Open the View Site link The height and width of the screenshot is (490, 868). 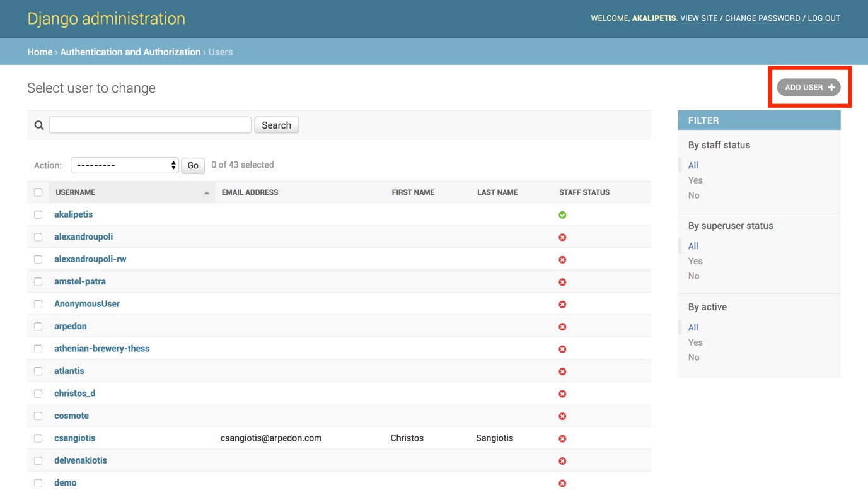point(698,18)
